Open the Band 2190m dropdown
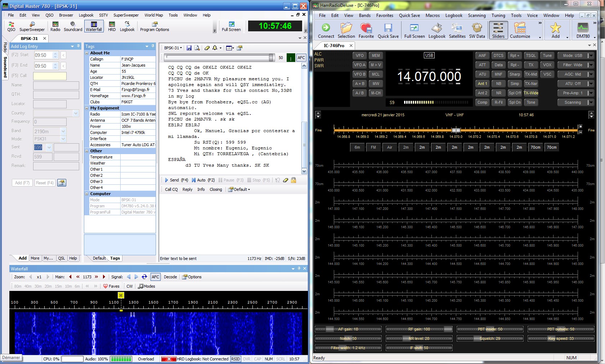Screen dimensions: 605x364 point(63,131)
